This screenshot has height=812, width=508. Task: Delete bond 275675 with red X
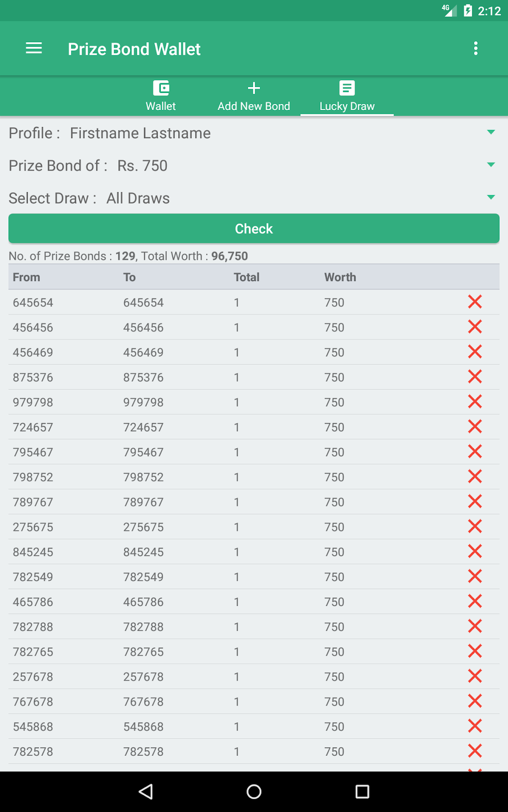[x=475, y=526]
